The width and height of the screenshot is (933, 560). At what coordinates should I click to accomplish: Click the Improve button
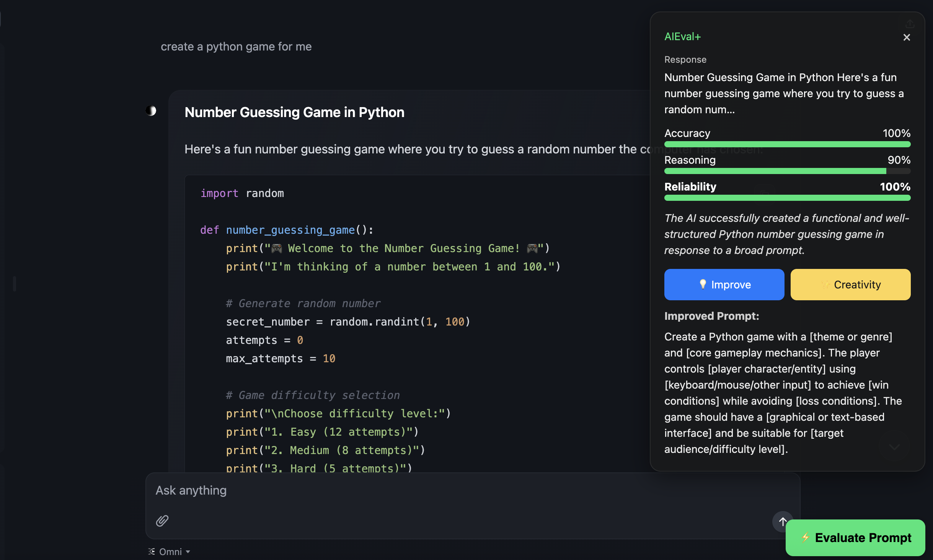pos(724,285)
